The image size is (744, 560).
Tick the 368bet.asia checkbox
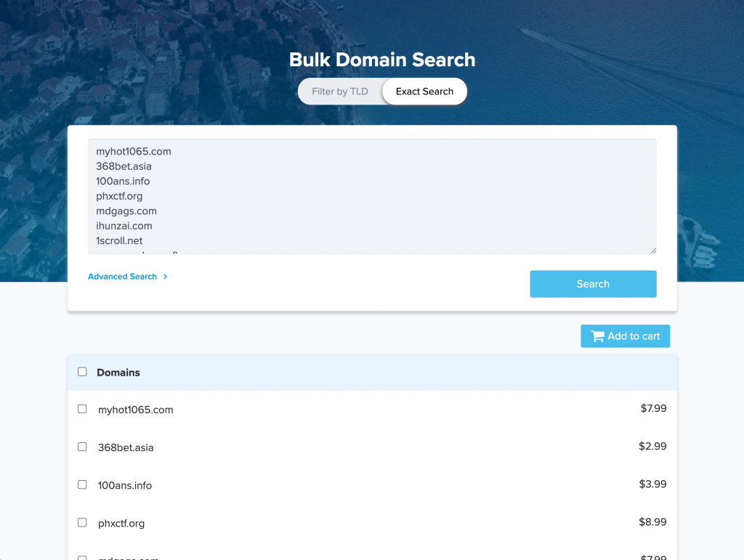coord(82,447)
